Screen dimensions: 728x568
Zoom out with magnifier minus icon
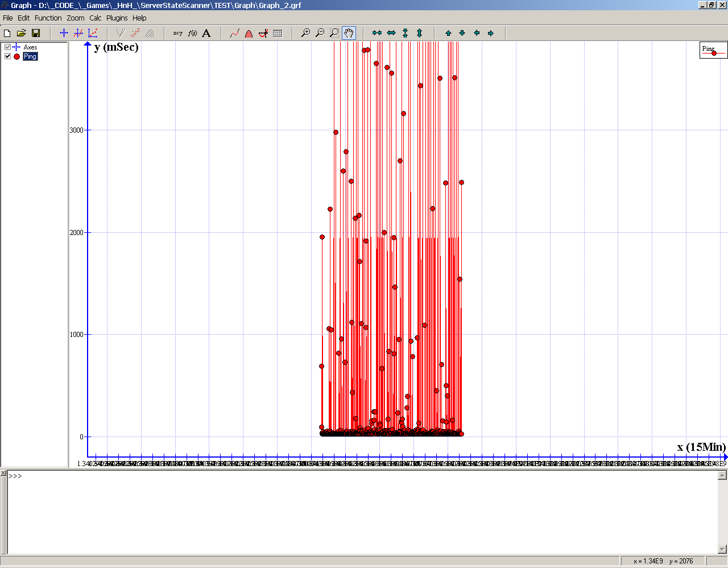320,33
